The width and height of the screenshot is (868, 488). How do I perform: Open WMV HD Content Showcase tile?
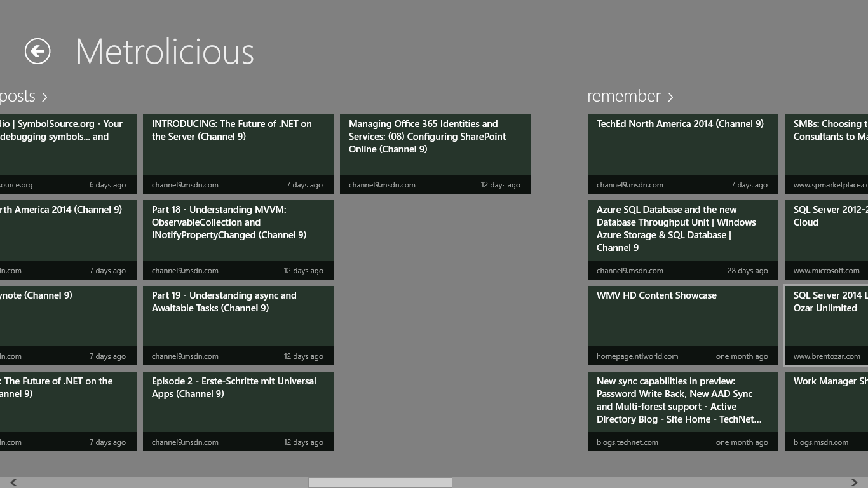tap(683, 325)
